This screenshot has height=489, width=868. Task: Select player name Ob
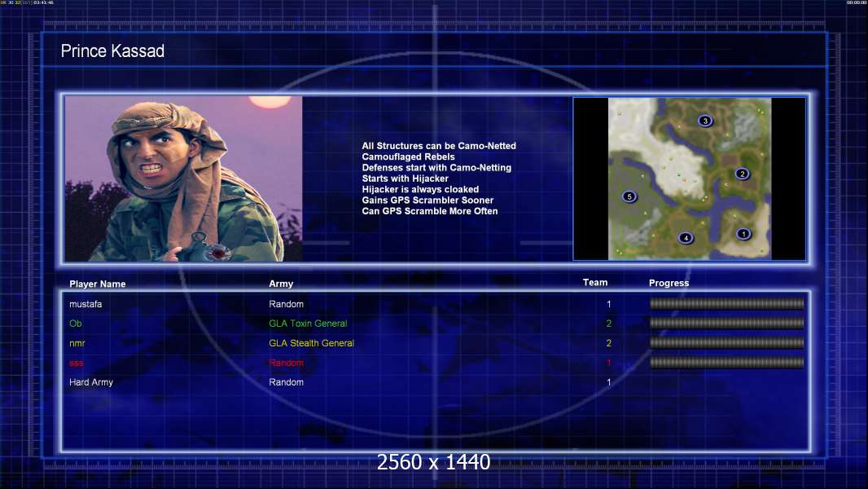(x=75, y=324)
